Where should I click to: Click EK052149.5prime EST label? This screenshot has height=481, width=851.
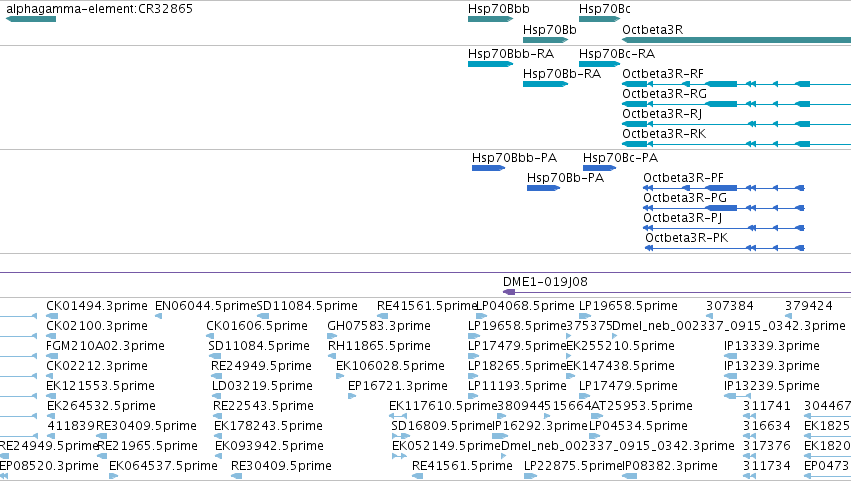click(x=446, y=446)
